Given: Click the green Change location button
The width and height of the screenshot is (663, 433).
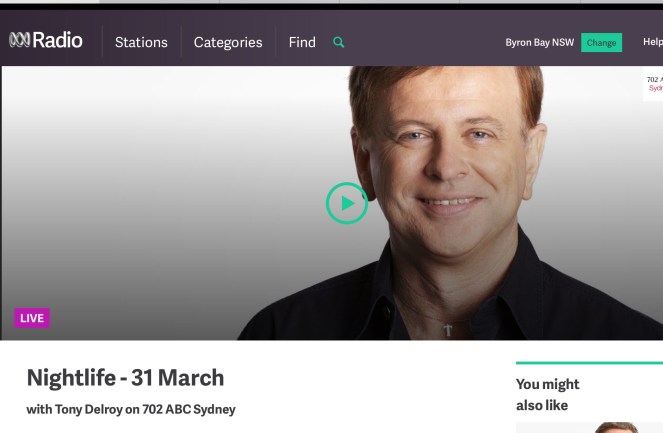Looking at the screenshot, I should (601, 43).
